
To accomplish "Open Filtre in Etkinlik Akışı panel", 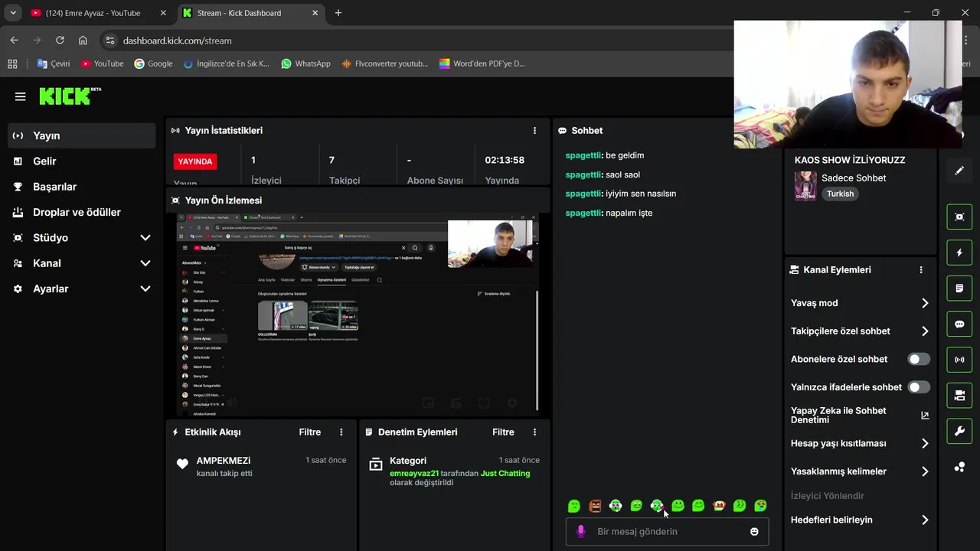I will point(310,432).
